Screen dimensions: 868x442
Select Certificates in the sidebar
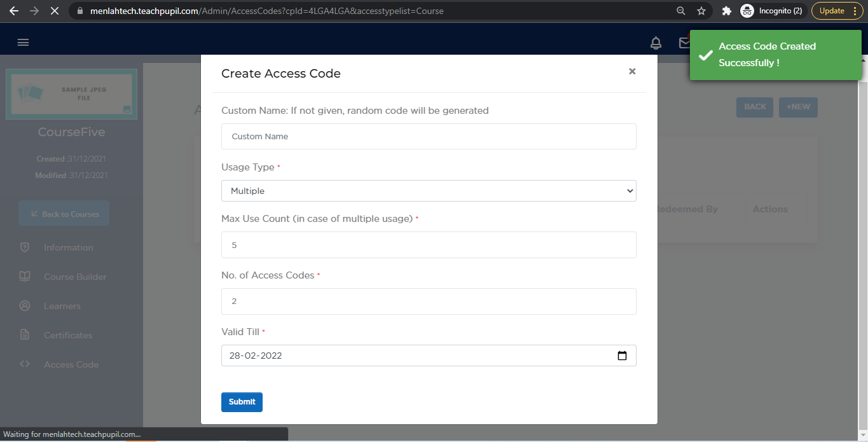tap(68, 336)
